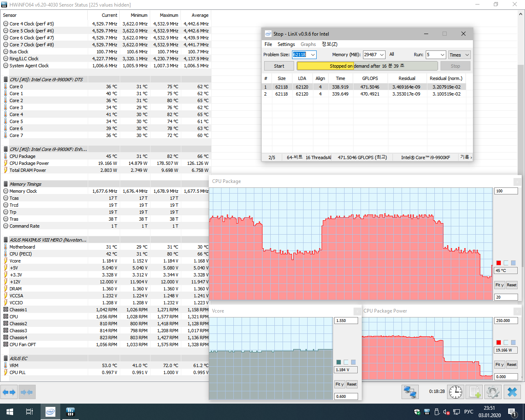Click the CPU Package graph maximum field showing 100
This screenshot has height=420, width=525.
point(506,191)
